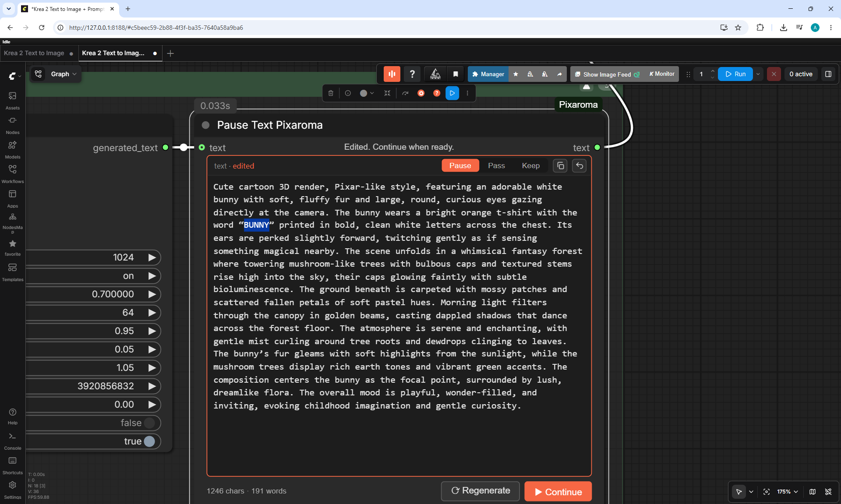Open the Assets sidebar panel
Screen dimensions: 841x504
tap(12, 100)
